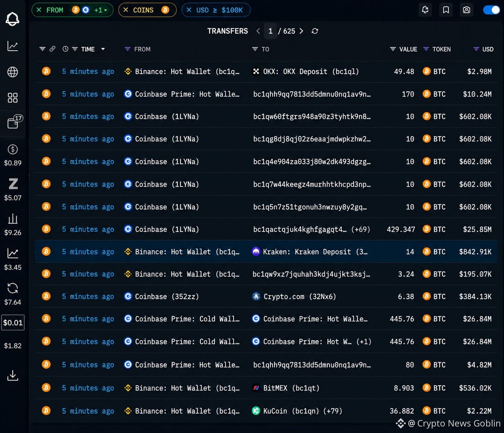Open address bc1qw60ftgrs948a90z3tyhtk9n8…
This screenshot has height=433, width=504.
click(x=312, y=116)
